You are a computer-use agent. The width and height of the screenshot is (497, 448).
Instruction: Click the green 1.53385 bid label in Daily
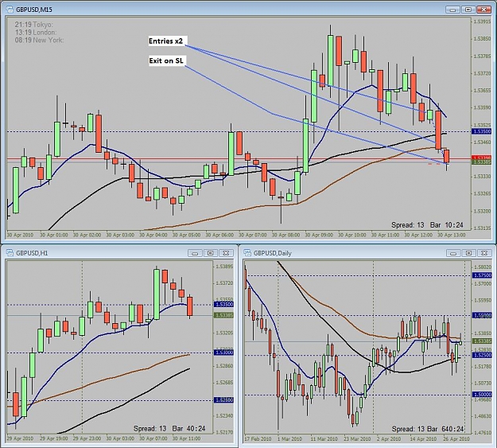click(482, 341)
